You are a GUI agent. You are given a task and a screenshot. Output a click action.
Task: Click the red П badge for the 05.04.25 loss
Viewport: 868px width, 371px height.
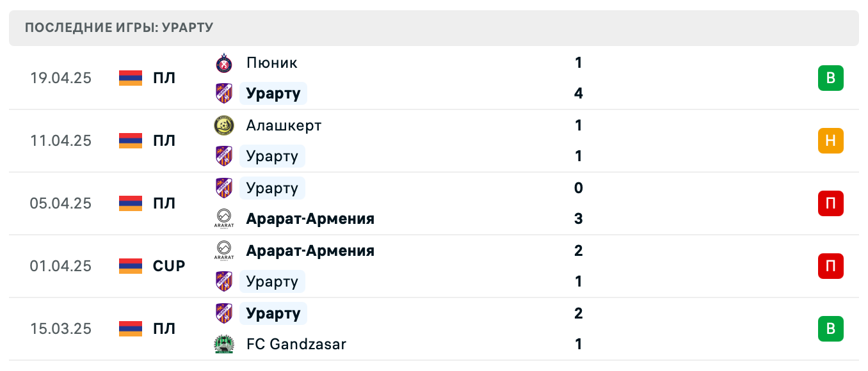[x=831, y=203]
